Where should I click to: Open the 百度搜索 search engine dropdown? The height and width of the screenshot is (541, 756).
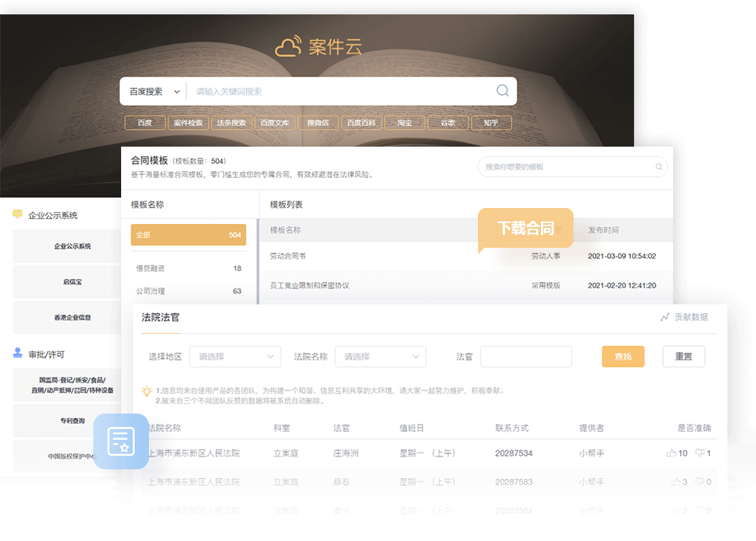pyautogui.click(x=155, y=92)
